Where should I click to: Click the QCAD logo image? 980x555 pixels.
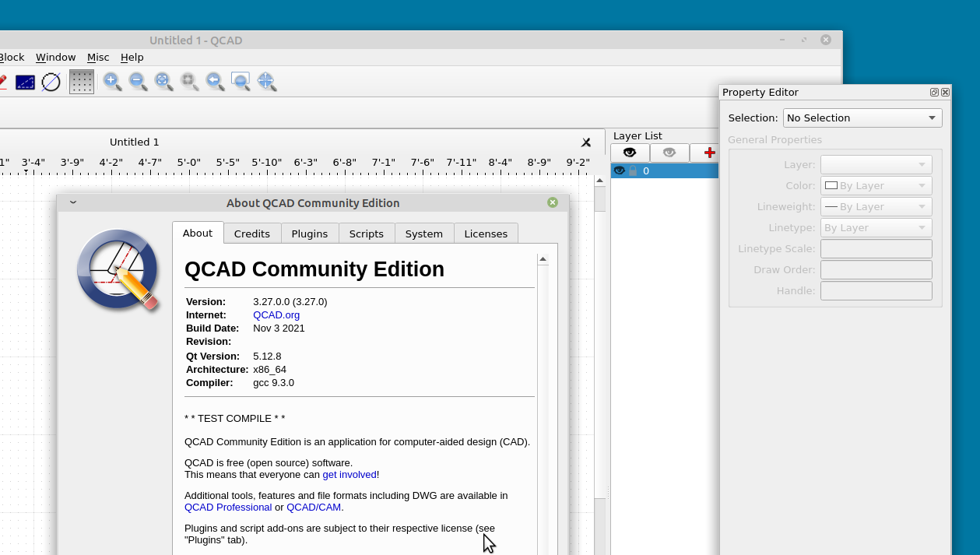(118, 270)
